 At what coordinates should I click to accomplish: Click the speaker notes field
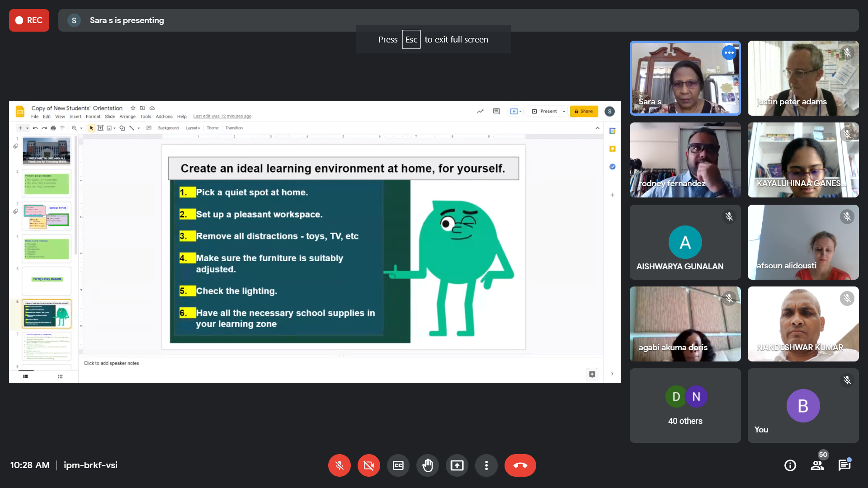(x=111, y=363)
